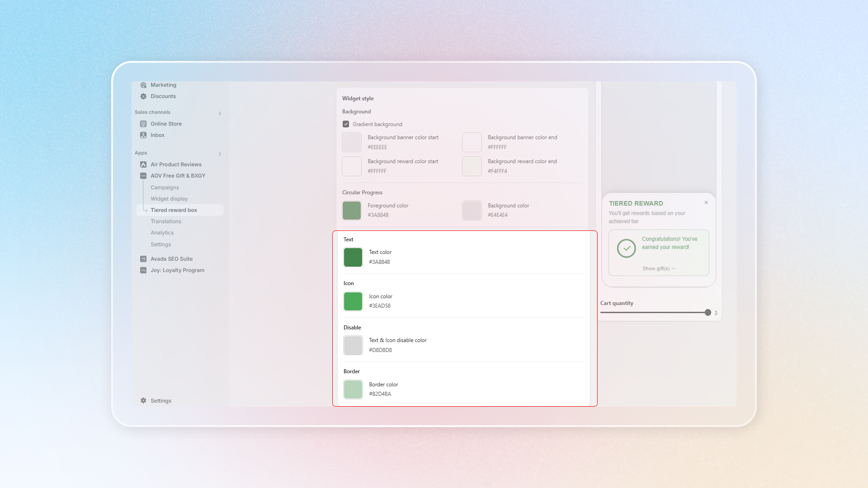This screenshot has width=868, height=488.
Task: Expand the Sales channels section chevron
Action: 220,113
